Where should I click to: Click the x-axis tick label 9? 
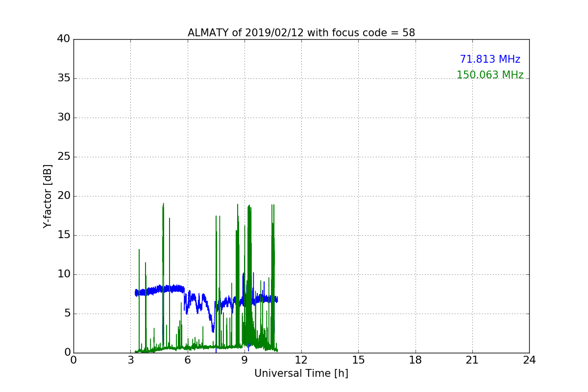coord(245,360)
